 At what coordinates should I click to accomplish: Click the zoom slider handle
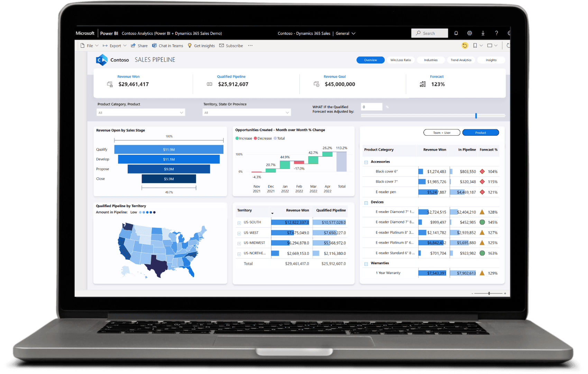(489, 293)
